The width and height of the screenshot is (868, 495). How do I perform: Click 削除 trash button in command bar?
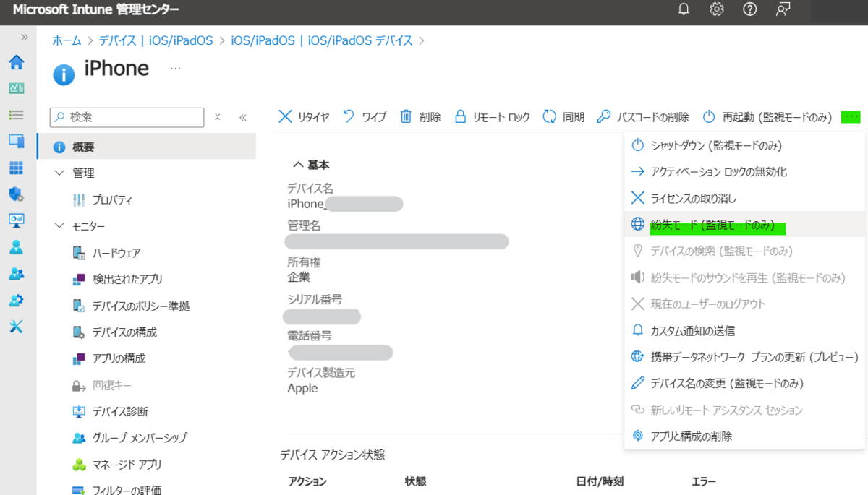pyautogui.click(x=420, y=117)
